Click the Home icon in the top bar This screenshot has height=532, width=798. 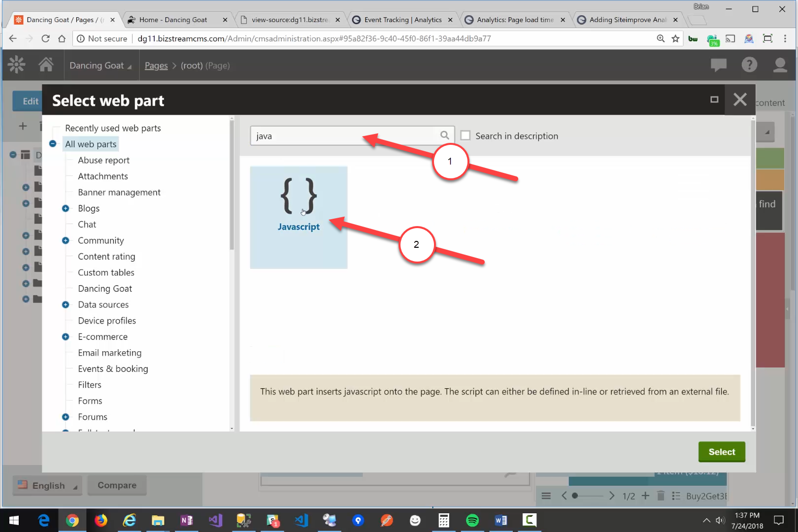46,65
